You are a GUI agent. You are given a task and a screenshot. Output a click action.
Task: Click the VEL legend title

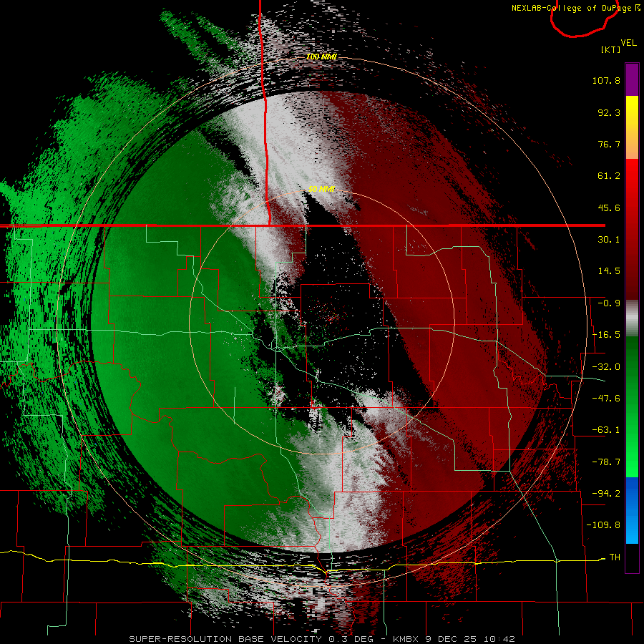pyautogui.click(x=628, y=42)
